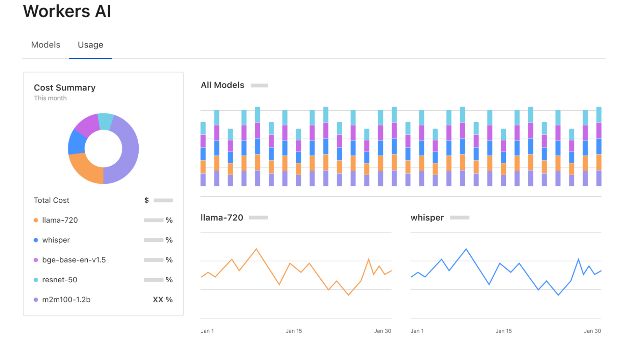Screen dimensions: 644x337
Task: Click the large purple donut chart segment
Action: pyautogui.click(x=129, y=152)
